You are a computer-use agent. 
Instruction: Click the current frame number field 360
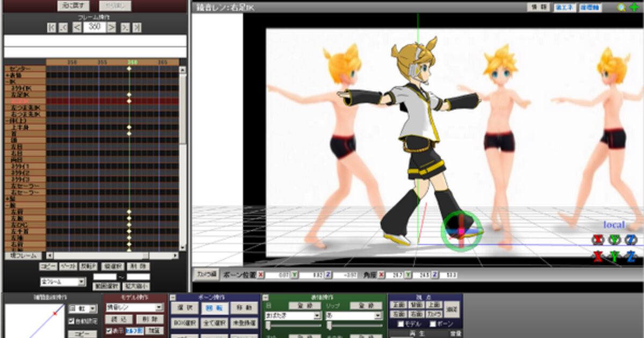click(94, 27)
